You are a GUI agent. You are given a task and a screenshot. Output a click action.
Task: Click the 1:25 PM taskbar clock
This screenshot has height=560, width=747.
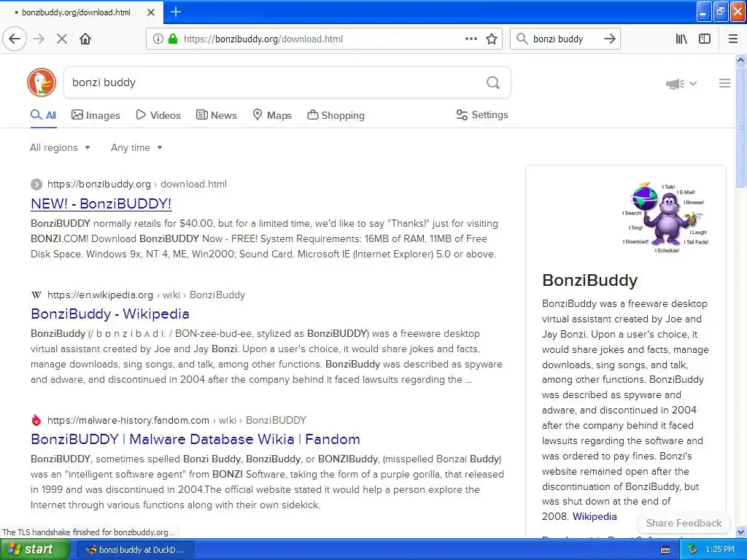(720, 550)
